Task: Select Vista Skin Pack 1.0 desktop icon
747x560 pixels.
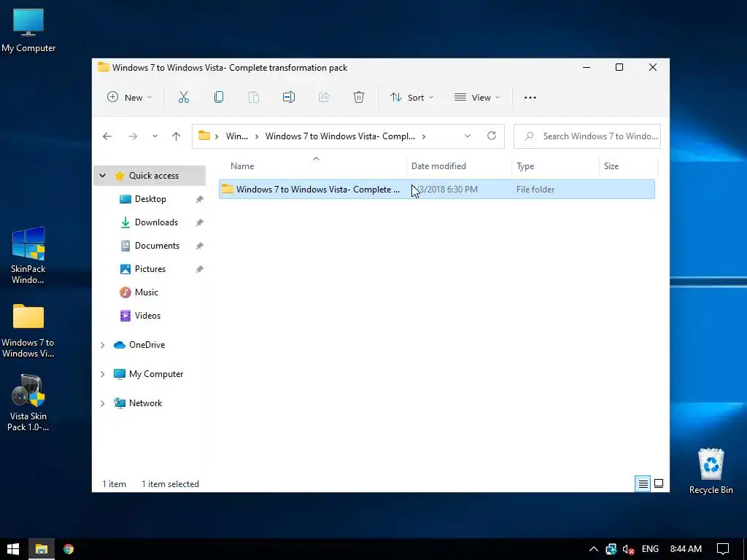Action: tap(28, 402)
